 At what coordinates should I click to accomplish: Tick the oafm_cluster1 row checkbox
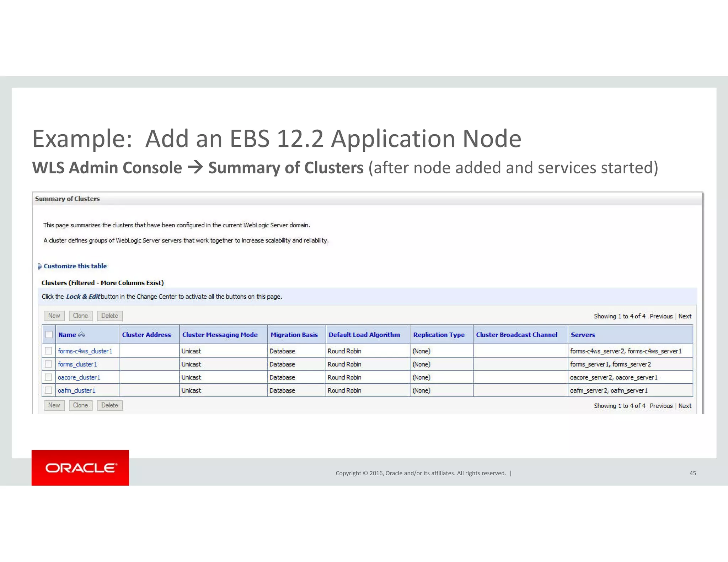click(x=49, y=390)
